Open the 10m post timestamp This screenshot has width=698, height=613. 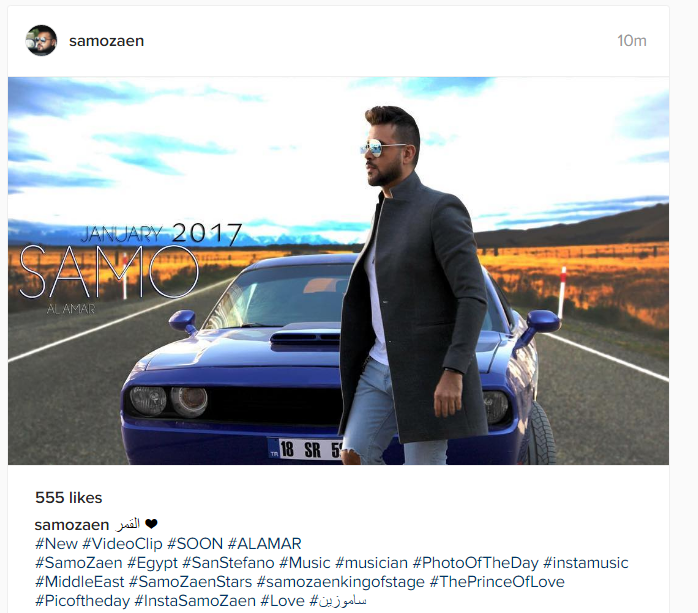tap(632, 41)
